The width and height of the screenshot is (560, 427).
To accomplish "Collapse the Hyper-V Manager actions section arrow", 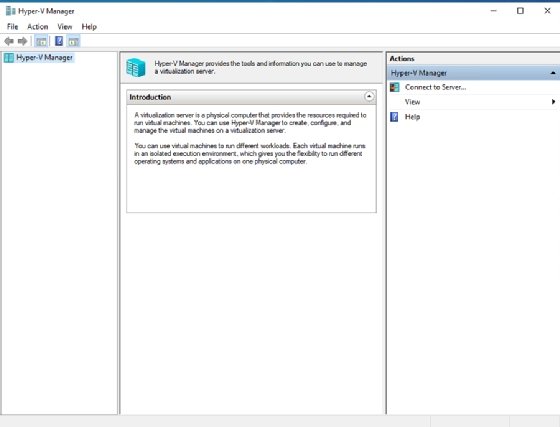I will [553, 73].
